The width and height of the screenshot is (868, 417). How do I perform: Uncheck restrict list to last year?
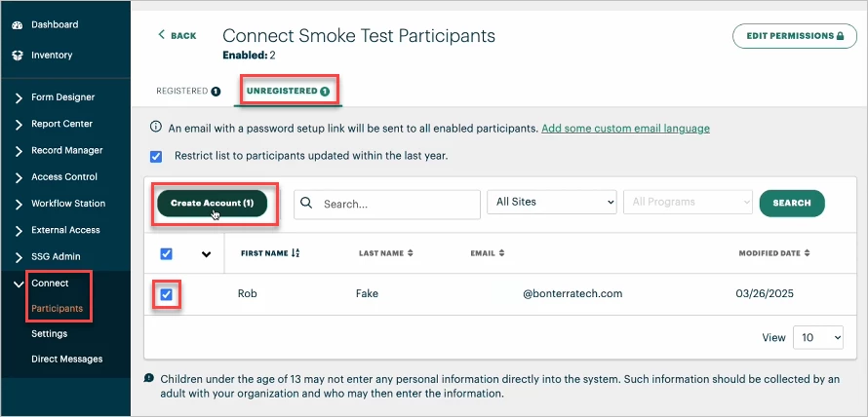(x=156, y=157)
